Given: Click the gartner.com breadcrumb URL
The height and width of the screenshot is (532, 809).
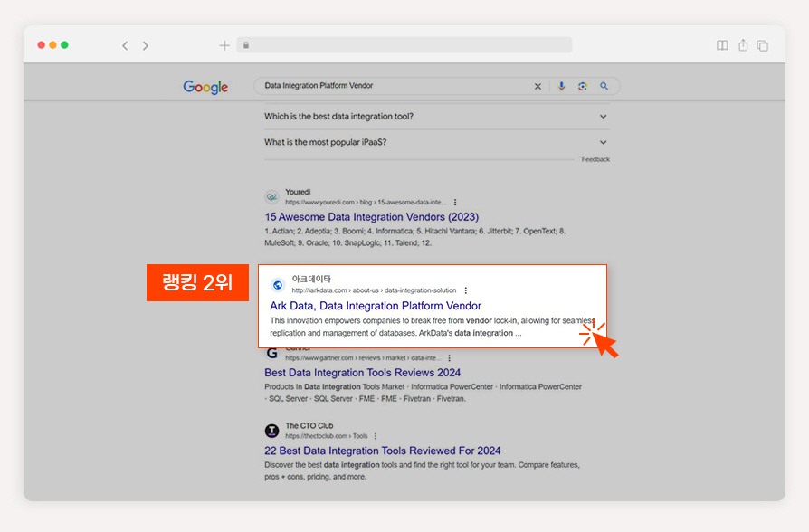Looking at the screenshot, I should [363, 358].
